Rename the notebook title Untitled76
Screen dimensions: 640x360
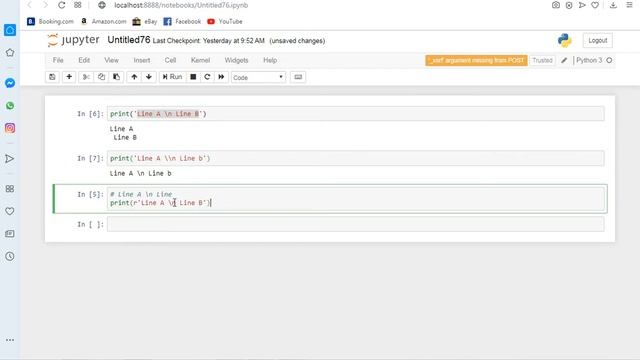pyautogui.click(x=129, y=40)
